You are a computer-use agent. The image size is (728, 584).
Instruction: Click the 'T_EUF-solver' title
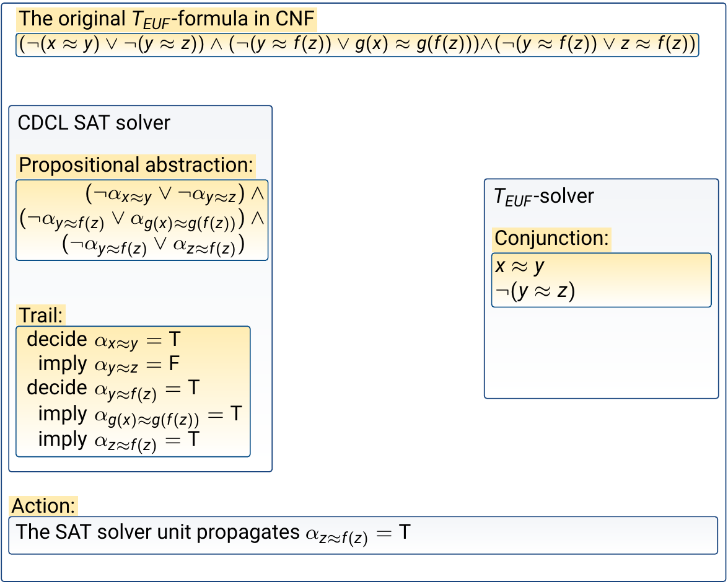coord(543,197)
